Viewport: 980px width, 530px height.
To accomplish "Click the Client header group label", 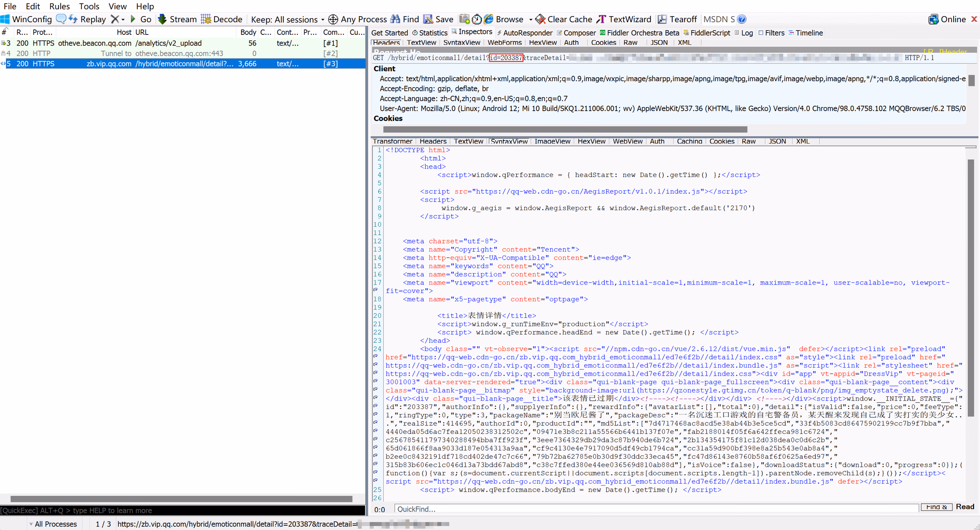I will tap(384, 69).
